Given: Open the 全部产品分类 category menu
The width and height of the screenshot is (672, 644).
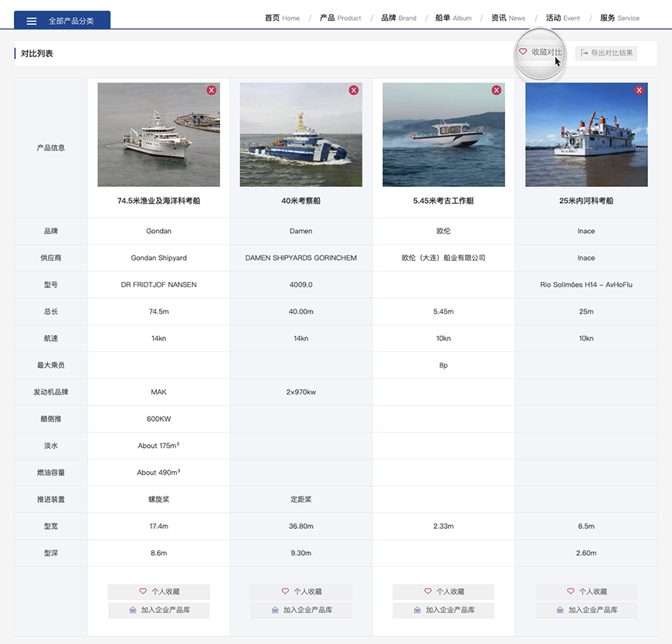Looking at the screenshot, I should coord(62,21).
